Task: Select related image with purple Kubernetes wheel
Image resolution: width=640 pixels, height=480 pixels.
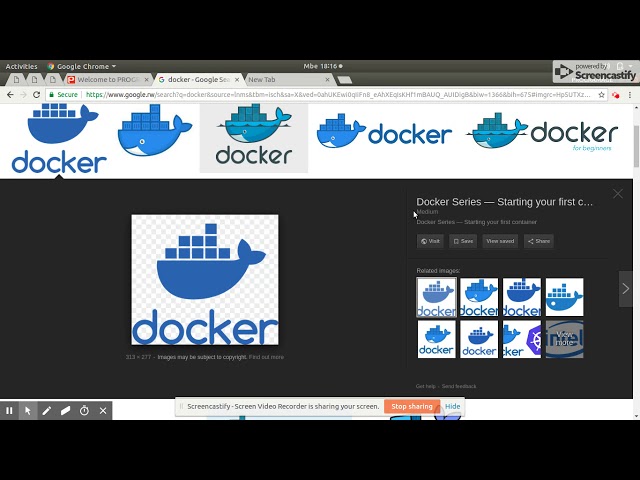Action: click(522, 339)
